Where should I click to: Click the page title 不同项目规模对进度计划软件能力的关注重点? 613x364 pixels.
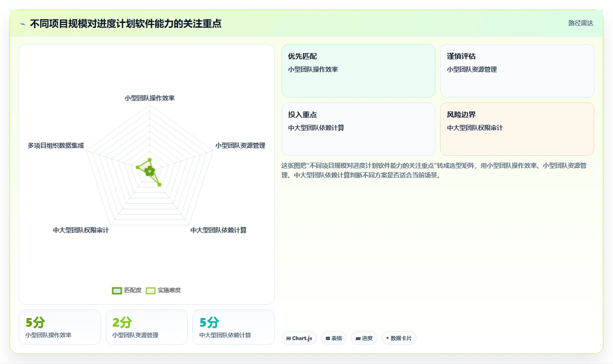click(125, 23)
